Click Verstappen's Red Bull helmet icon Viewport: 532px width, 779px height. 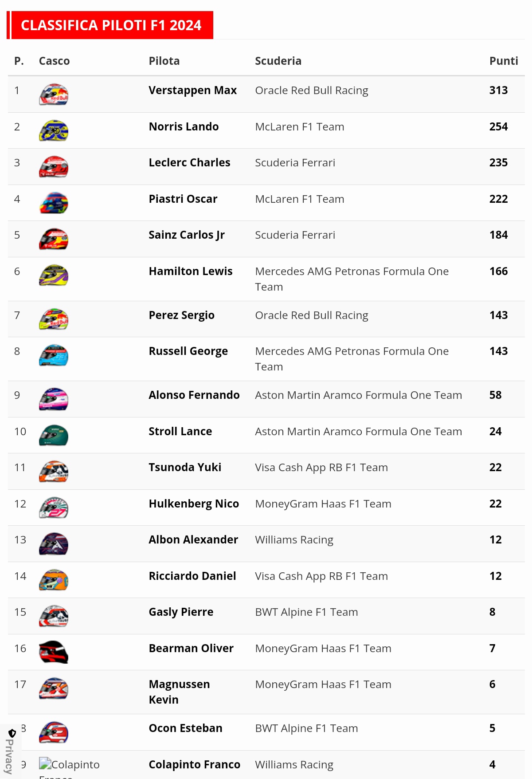point(54,94)
